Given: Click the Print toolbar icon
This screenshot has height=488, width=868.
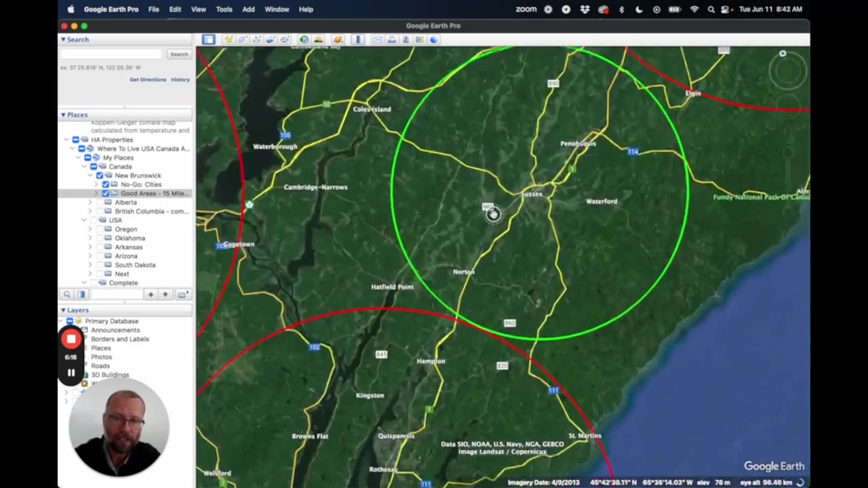Looking at the screenshot, I should (x=392, y=39).
